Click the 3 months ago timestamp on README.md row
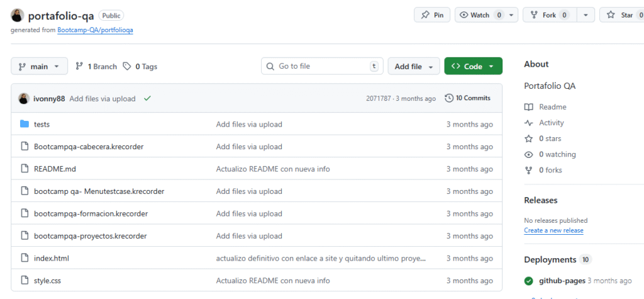The image size is (644, 299). [470, 169]
